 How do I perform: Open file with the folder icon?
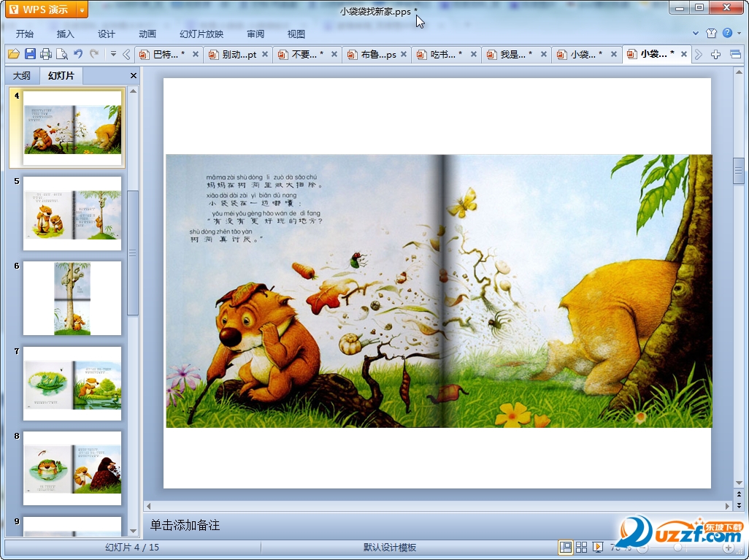(13, 54)
